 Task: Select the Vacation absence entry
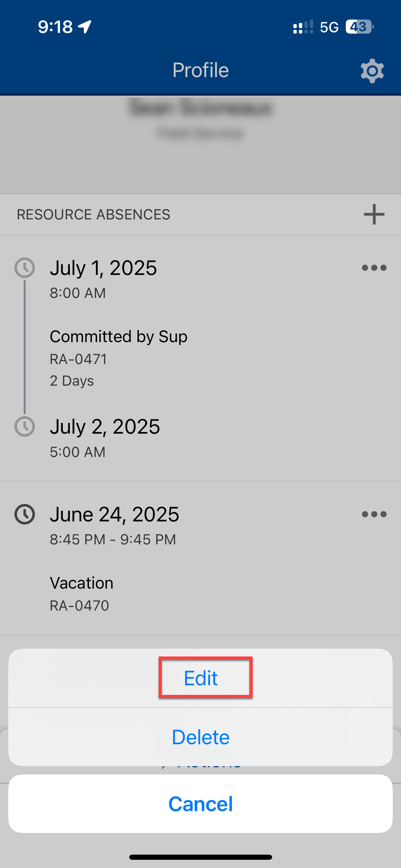pyautogui.click(x=82, y=583)
